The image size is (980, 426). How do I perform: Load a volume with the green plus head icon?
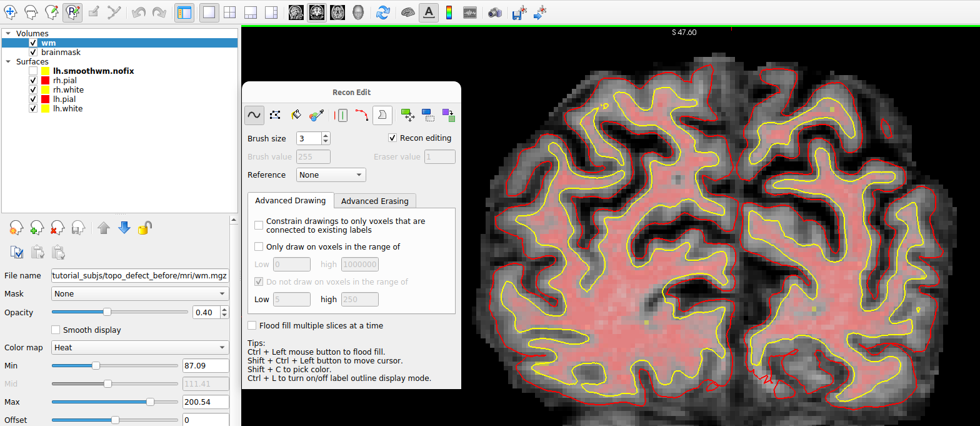(x=37, y=228)
